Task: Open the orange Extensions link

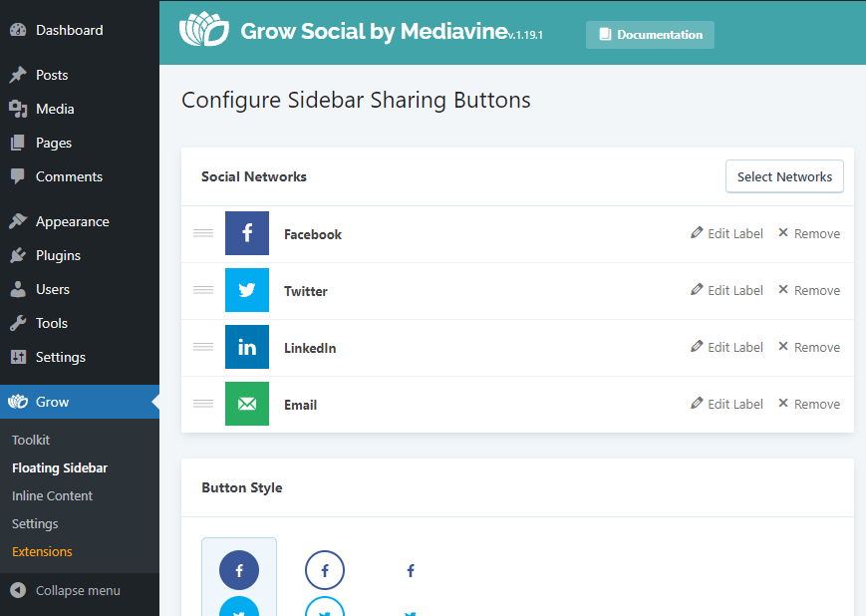Action: tap(42, 552)
